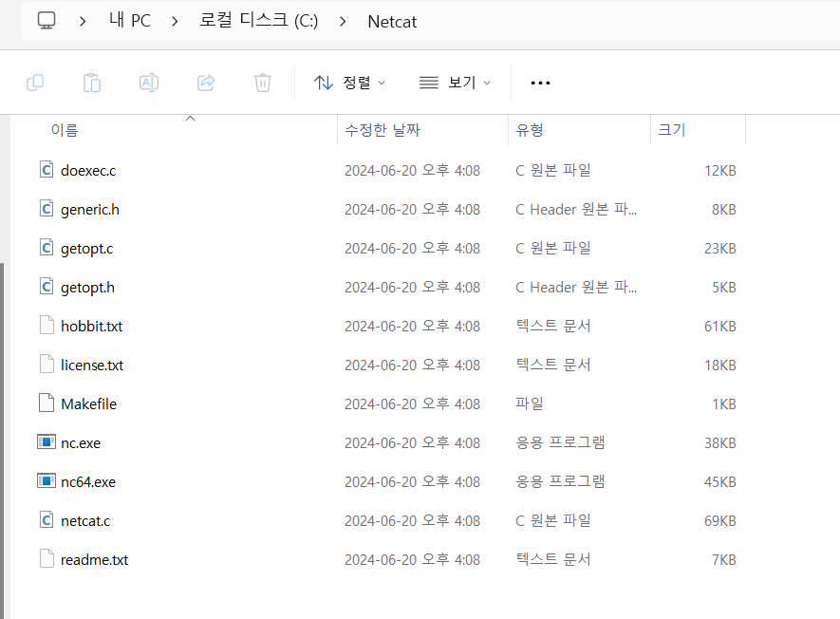Click the Delete trash icon

click(x=263, y=83)
